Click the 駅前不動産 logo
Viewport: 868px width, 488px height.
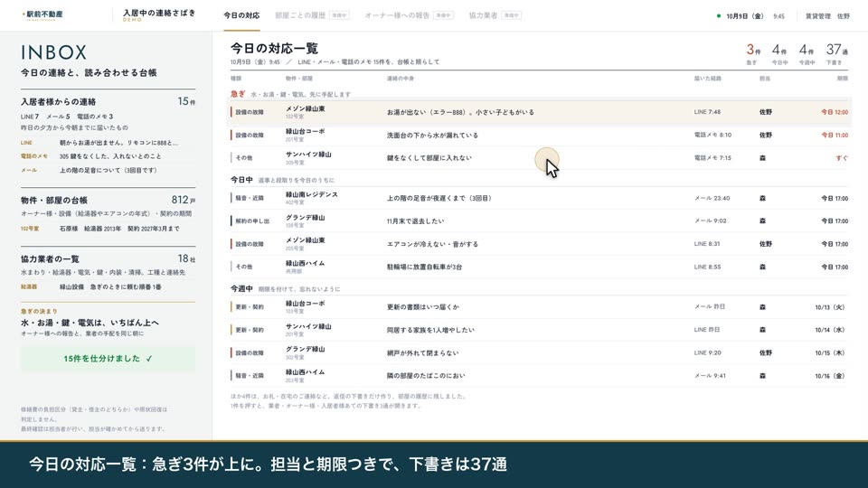pos(42,15)
